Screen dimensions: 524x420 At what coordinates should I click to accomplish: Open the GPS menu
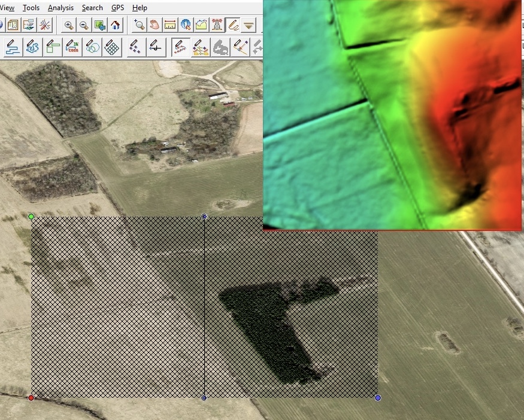click(x=117, y=8)
